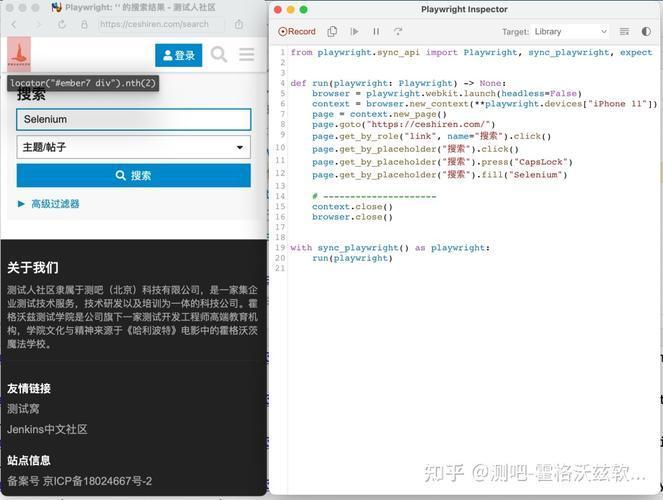Click the Step over icon
The width and height of the screenshot is (663, 500).
tap(398, 32)
